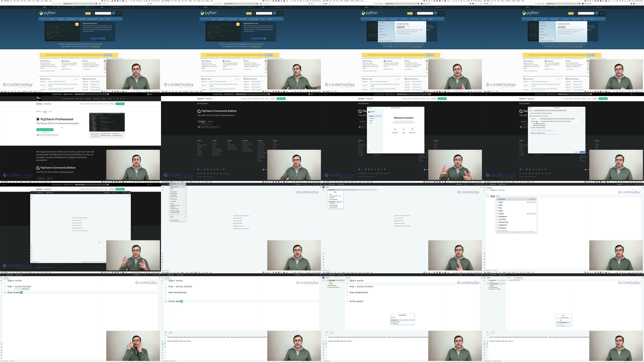This screenshot has width=644, height=362.
Task: Check 'Make available to all projects' option
Action: (x=532, y=126)
